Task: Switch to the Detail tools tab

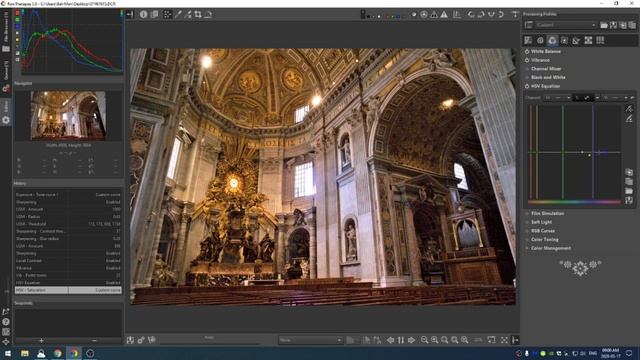Action: (540, 40)
